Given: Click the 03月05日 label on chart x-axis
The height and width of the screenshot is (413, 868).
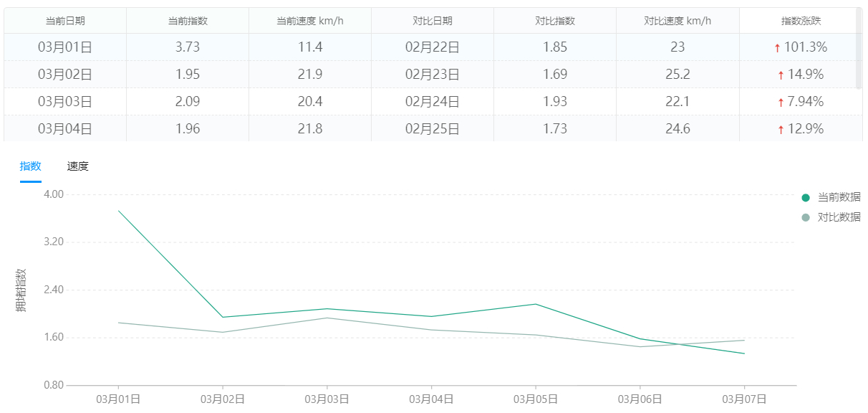Looking at the screenshot, I should pos(536,399).
